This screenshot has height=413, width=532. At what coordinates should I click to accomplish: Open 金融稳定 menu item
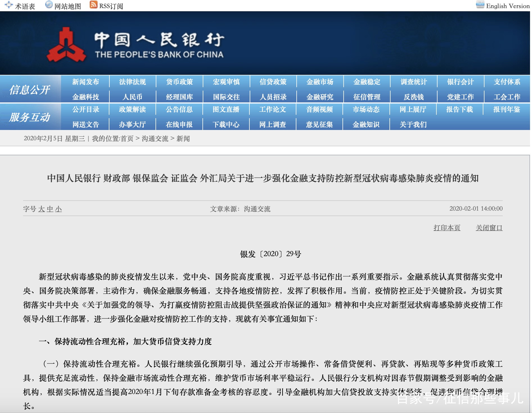[367, 82]
